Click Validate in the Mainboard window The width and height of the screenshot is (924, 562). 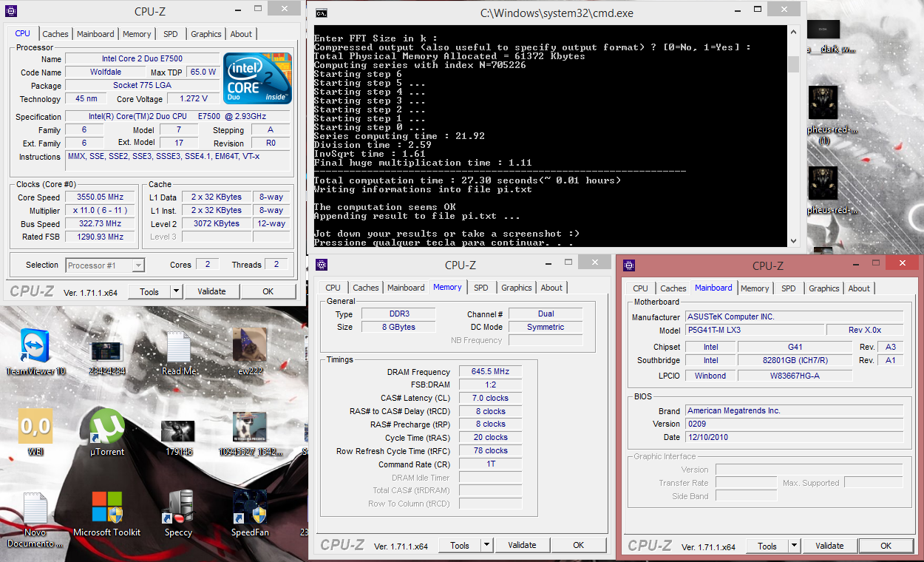829,546
